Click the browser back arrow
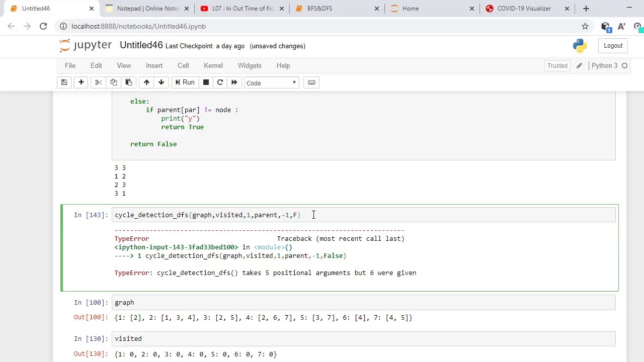644x362 pixels. [x=11, y=26]
